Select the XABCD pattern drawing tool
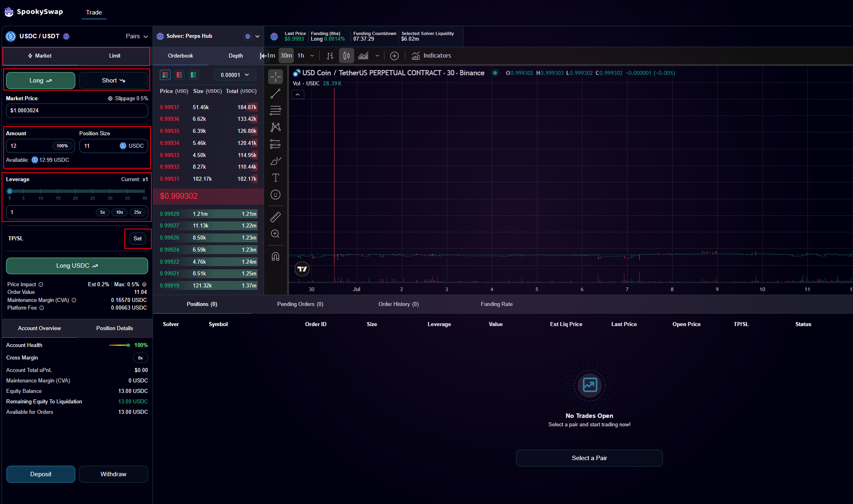This screenshot has height=504, width=853. pyautogui.click(x=276, y=127)
